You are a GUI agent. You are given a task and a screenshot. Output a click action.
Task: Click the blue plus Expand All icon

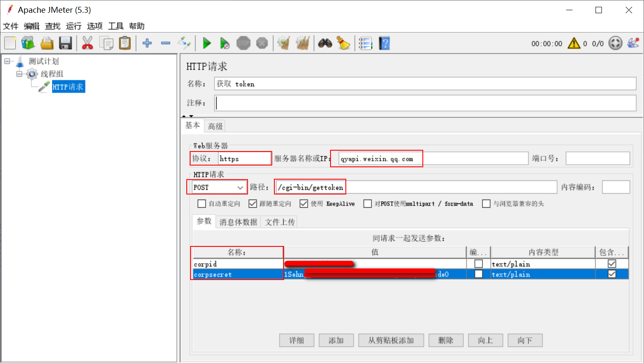click(147, 43)
